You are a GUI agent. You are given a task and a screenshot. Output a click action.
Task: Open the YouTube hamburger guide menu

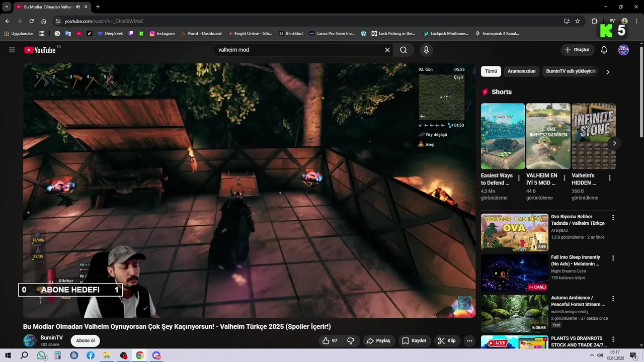coord(12,50)
